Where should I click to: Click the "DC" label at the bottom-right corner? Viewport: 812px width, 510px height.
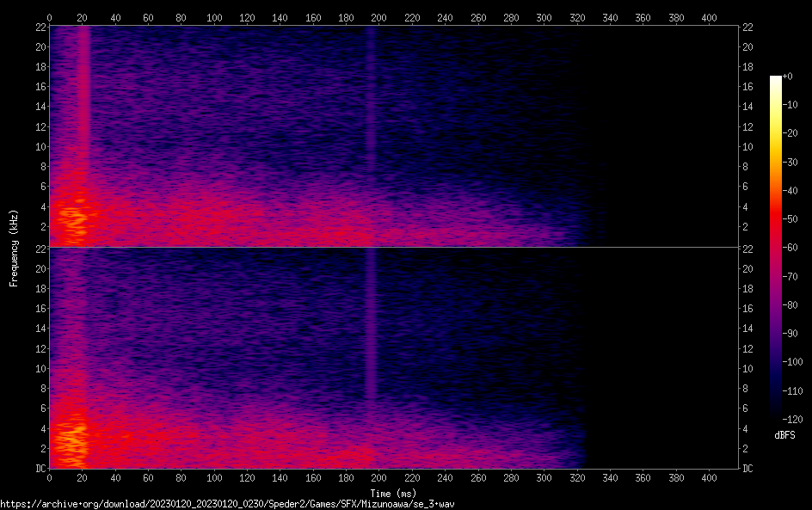pos(747,468)
